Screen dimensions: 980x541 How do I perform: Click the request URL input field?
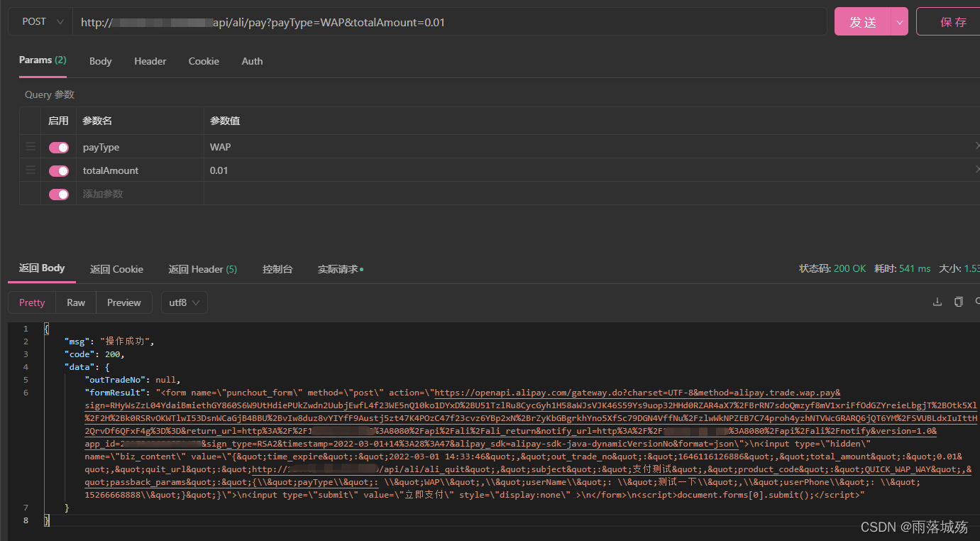click(450, 22)
